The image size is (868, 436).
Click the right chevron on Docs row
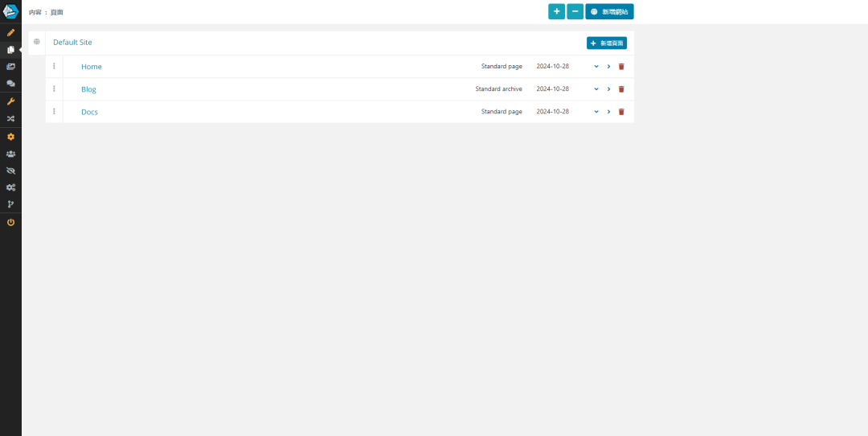pos(608,111)
